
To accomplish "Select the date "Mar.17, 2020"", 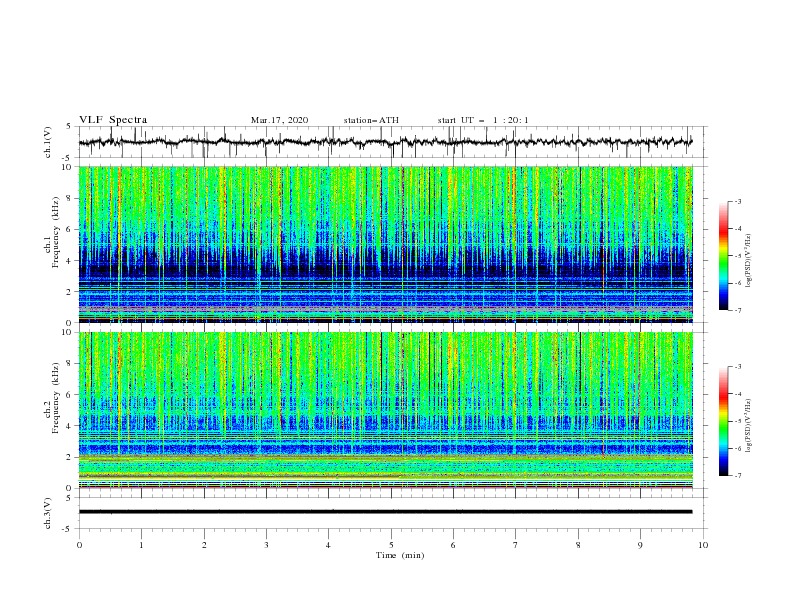I will pos(279,120).
